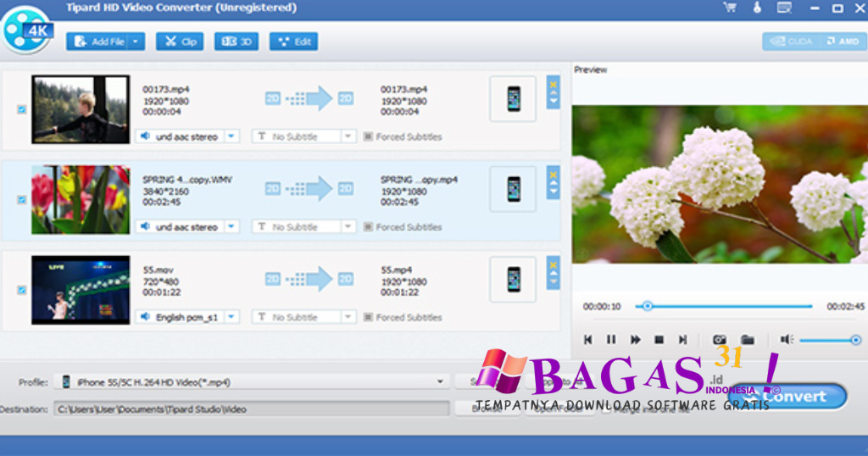The height and width of the screenshot is (456, 868).
Task: Start conversion with Convert button
Action: tap(787, 396)
